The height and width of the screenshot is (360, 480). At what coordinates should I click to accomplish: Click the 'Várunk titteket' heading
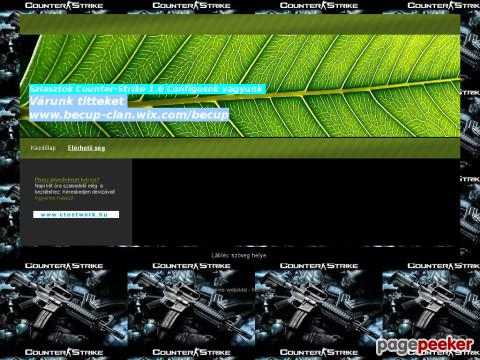tap(77, 101)
